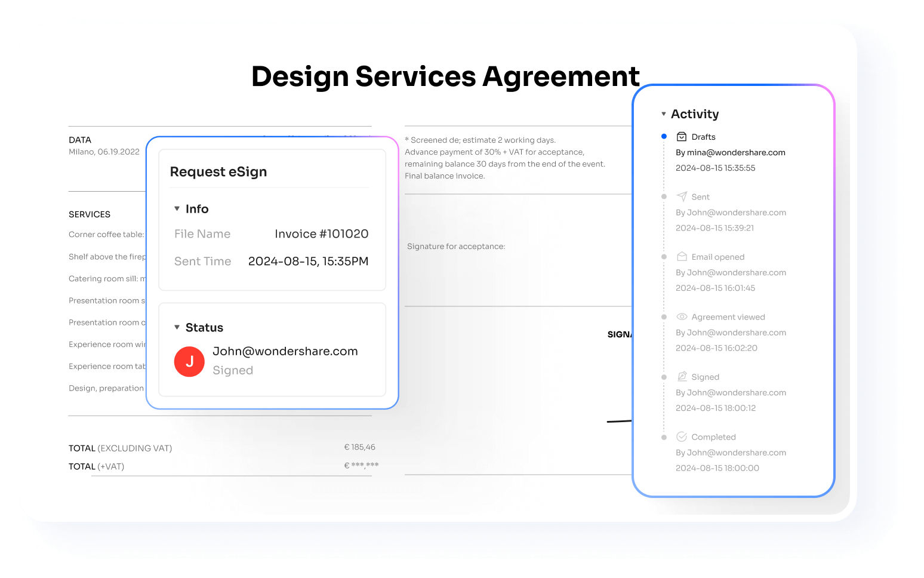Click the Request eSign heading

tap(218, 172)
